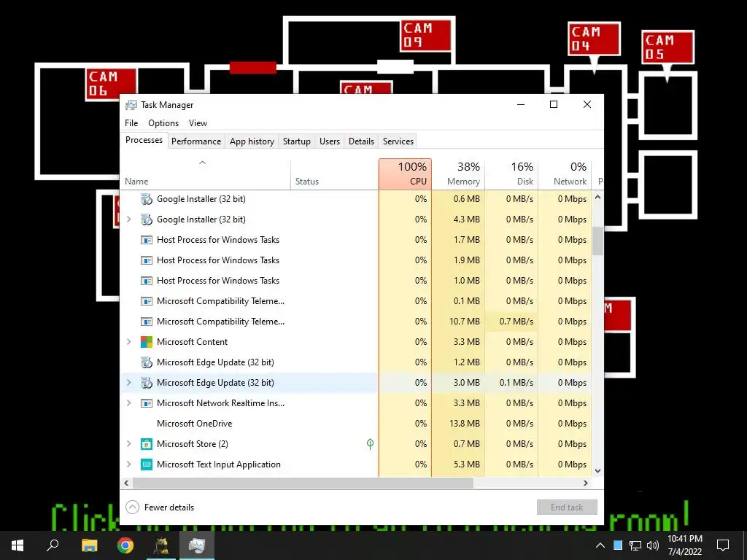Click the Microsoft Network Realtime Inspection icon
The image size is (747, 560).
point(147,403)
